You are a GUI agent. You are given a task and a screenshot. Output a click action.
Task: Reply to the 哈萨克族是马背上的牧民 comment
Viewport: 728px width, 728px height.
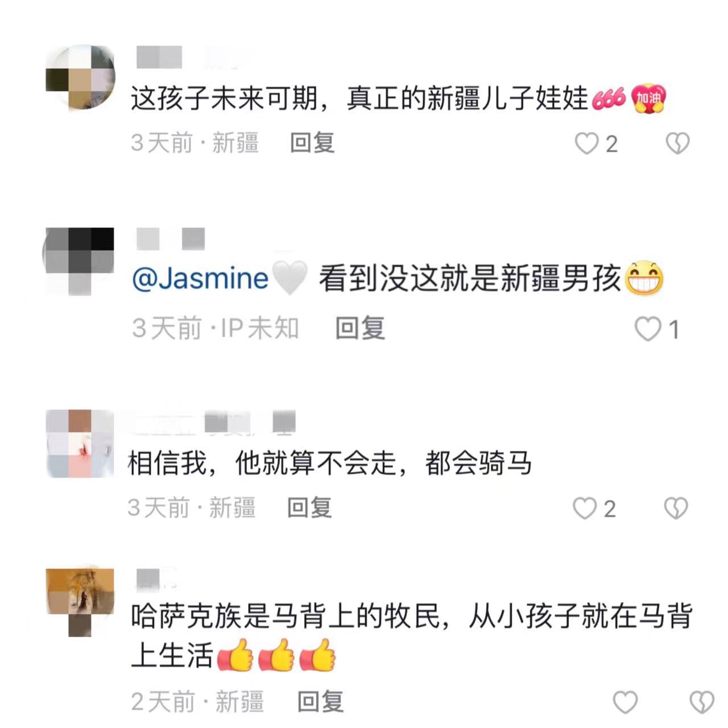coord(321,702)
